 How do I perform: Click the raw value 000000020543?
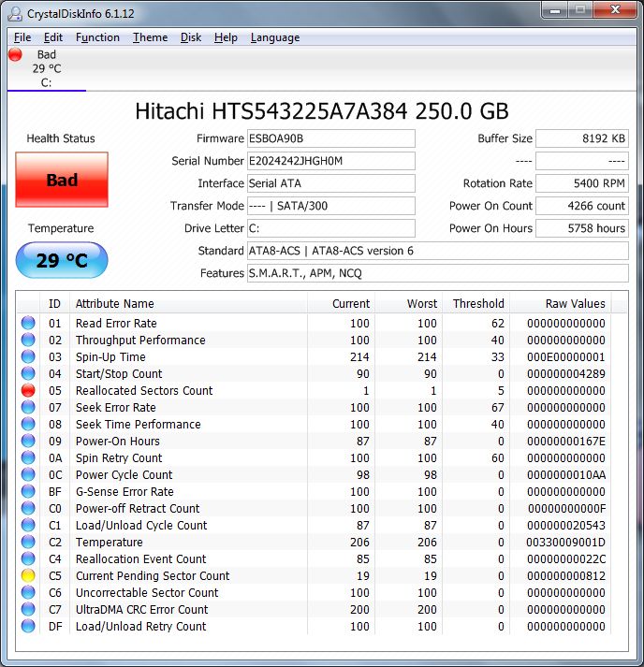click(565, 526)
